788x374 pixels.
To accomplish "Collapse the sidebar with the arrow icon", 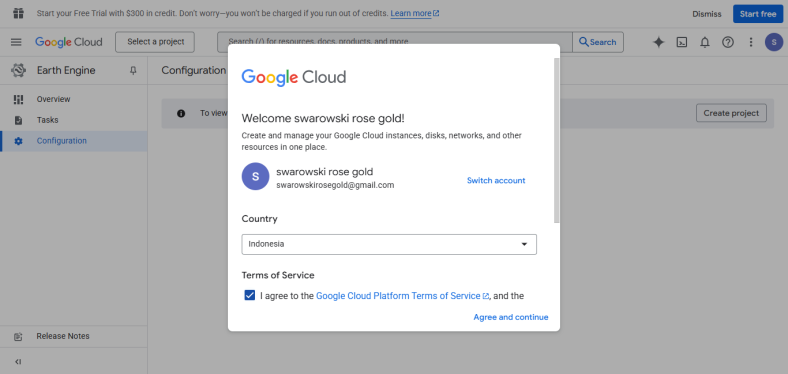I will (18, 361).
